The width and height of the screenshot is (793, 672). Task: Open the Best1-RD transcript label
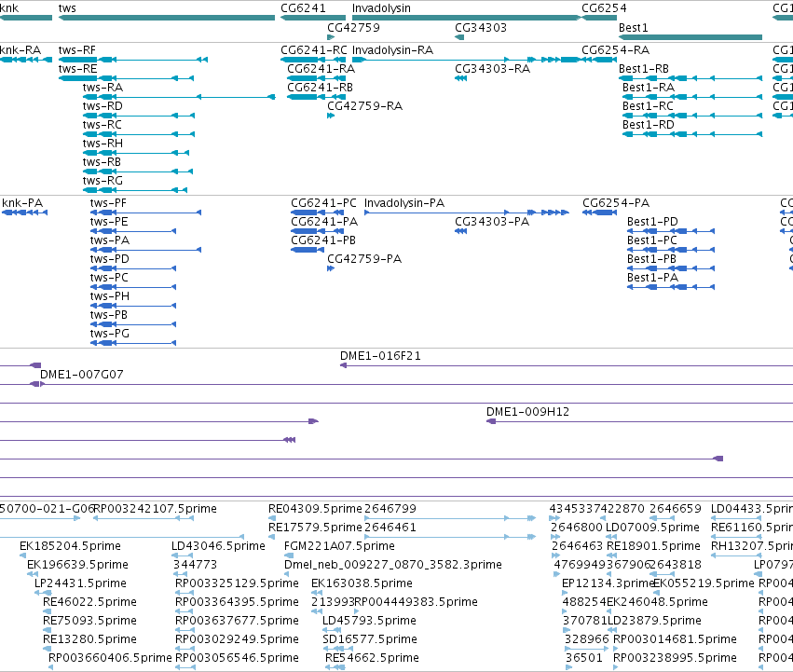pos(649,125)
